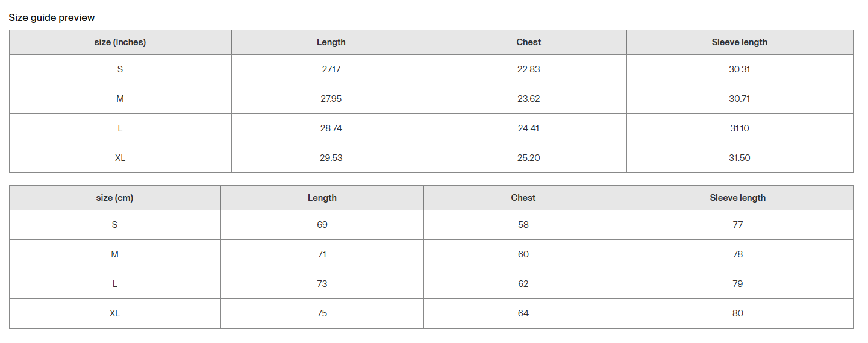Select the "size (inches)" column header
This screenshot has height=343, width=868.
point(120,42)
